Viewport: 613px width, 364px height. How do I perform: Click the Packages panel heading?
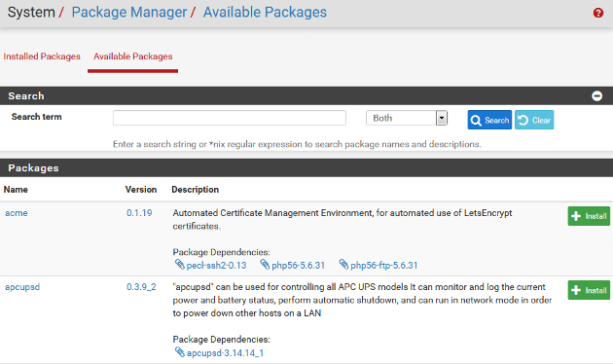pos(34,168)
